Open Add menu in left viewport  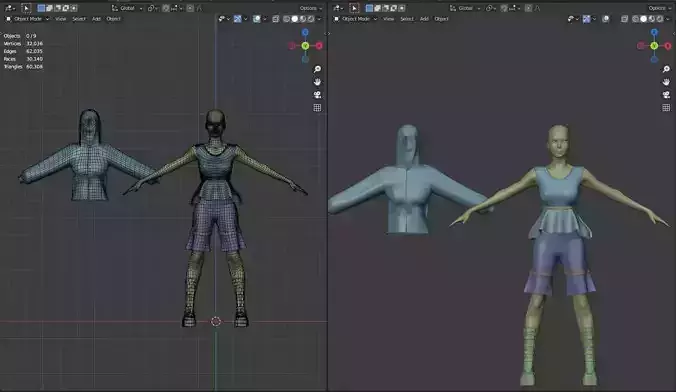(x=96, y=19)
